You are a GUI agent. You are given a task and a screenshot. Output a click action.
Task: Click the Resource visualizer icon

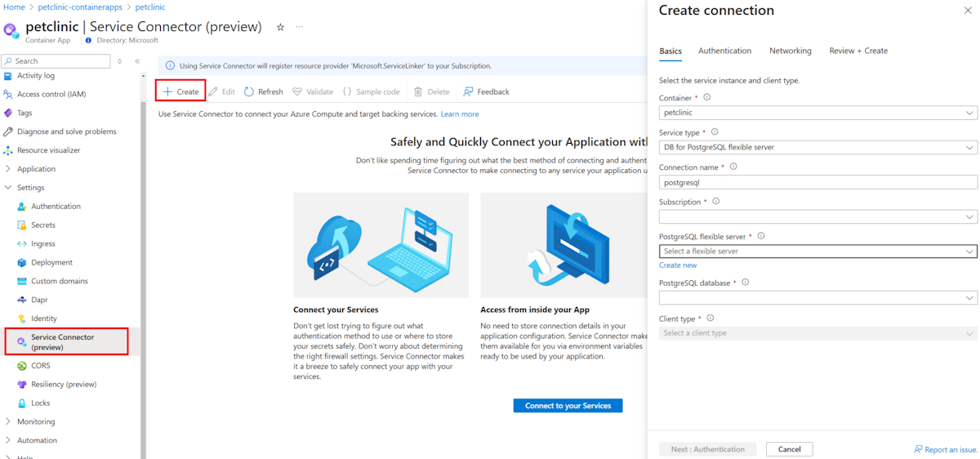8,150
